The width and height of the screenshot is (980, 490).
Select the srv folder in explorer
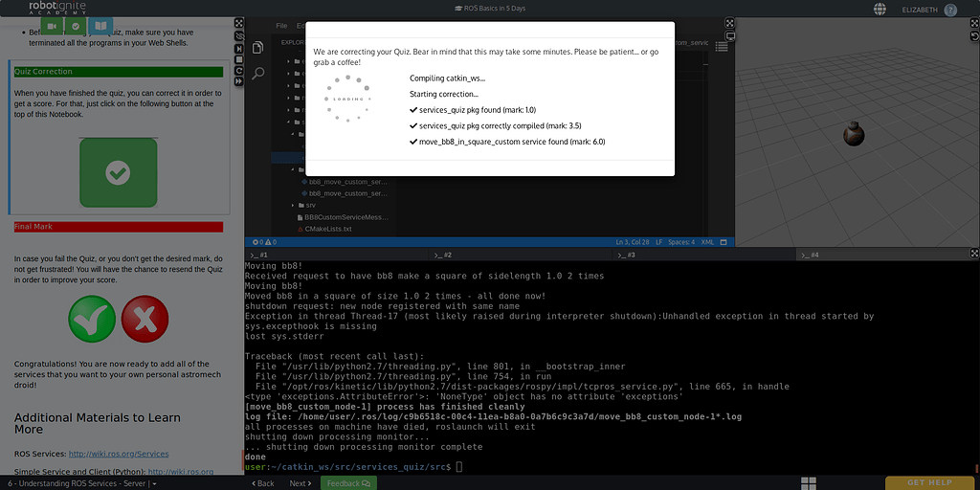click(311, 205)
